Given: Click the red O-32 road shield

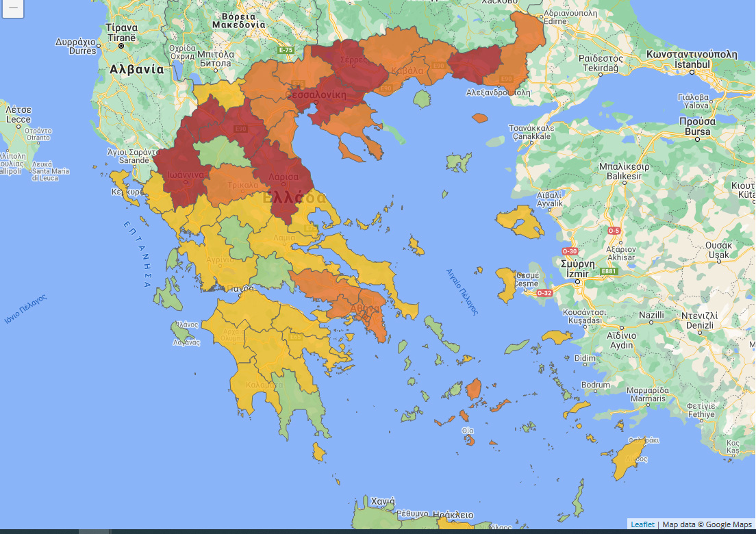Looking at the screenshot, I should point(544,293).
